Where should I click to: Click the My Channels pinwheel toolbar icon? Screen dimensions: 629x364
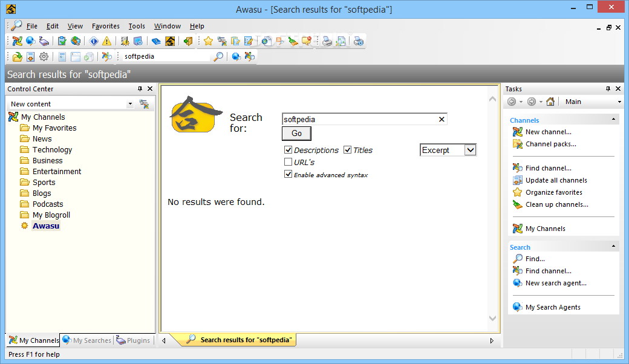[x=18, y=41]
